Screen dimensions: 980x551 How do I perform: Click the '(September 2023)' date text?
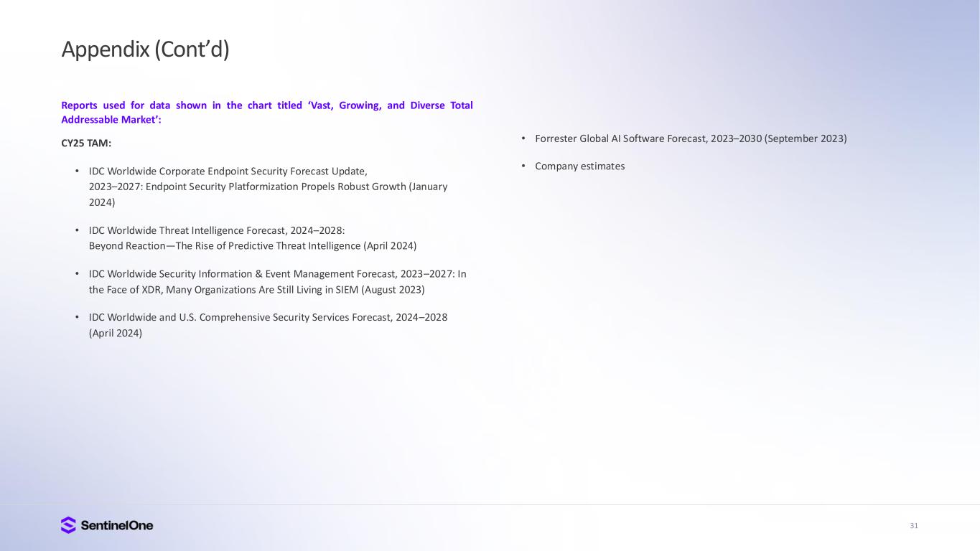click(806, 138)
